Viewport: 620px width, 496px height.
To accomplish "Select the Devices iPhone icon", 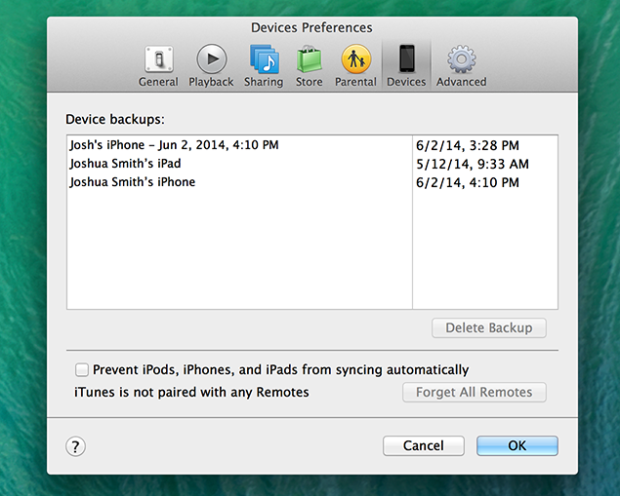I will (406, 59).
